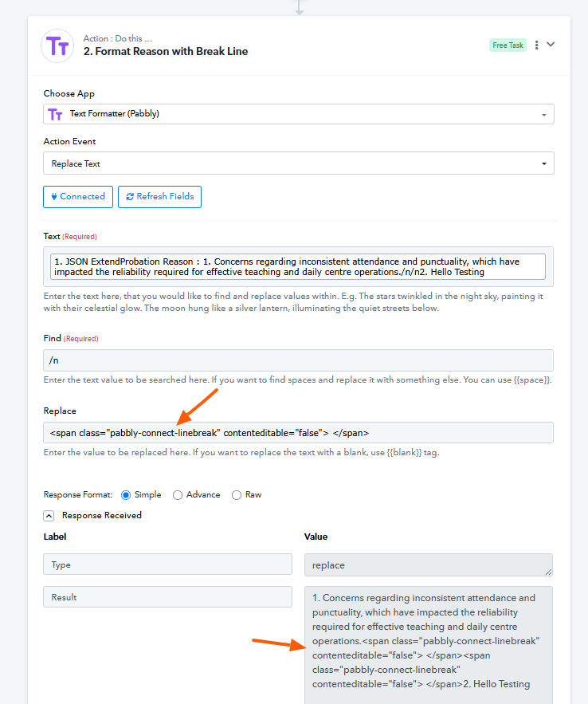588x704 pixels.
Task: Click the Result label field
Action: pos(167,597)
